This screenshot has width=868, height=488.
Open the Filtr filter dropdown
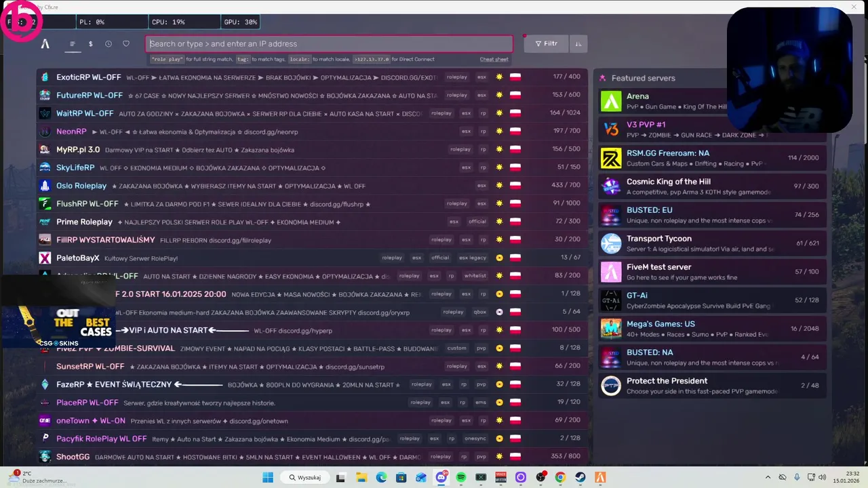click(547, 44)
